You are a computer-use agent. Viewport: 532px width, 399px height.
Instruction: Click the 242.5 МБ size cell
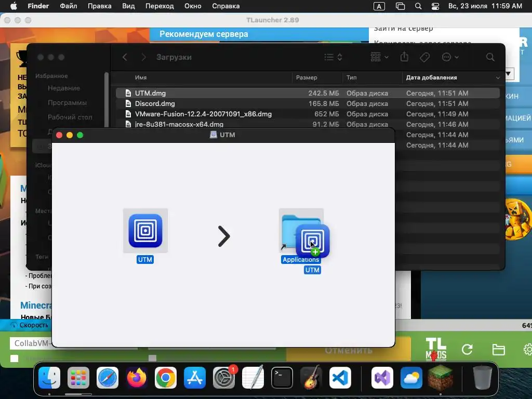tap(323, 93)
